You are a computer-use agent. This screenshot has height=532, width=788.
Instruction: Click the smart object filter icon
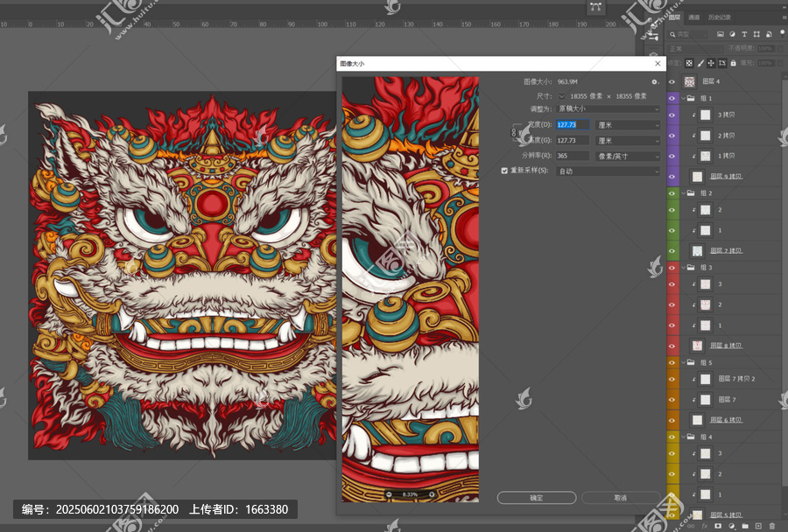[769, 34]
